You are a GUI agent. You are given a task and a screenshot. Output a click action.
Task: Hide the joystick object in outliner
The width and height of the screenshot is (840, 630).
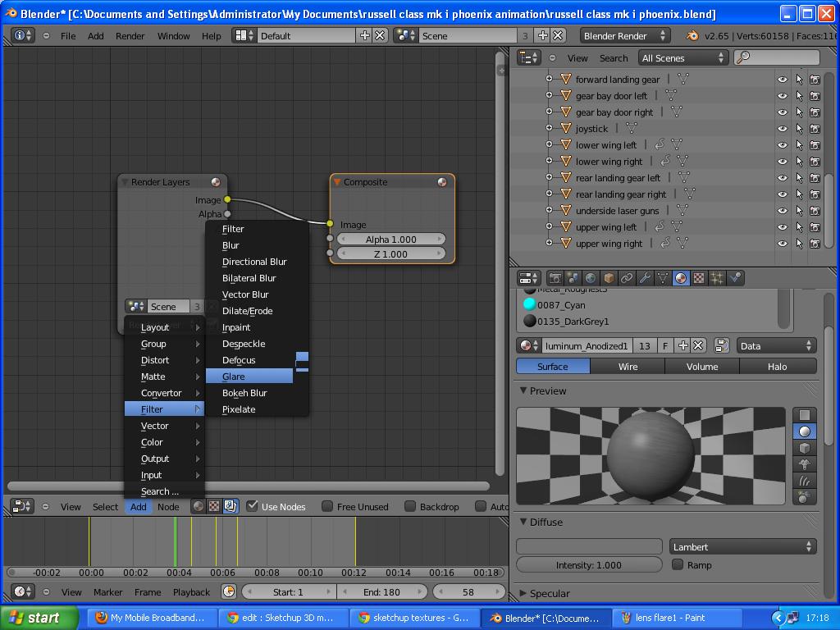click(x=782, y=129)
